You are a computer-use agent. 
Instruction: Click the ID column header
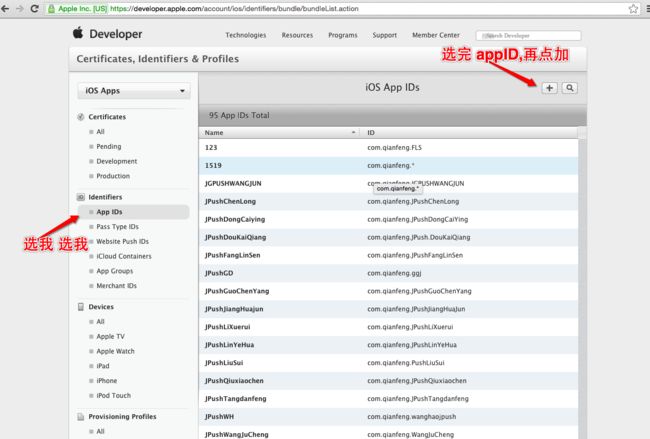pos(468,133)
